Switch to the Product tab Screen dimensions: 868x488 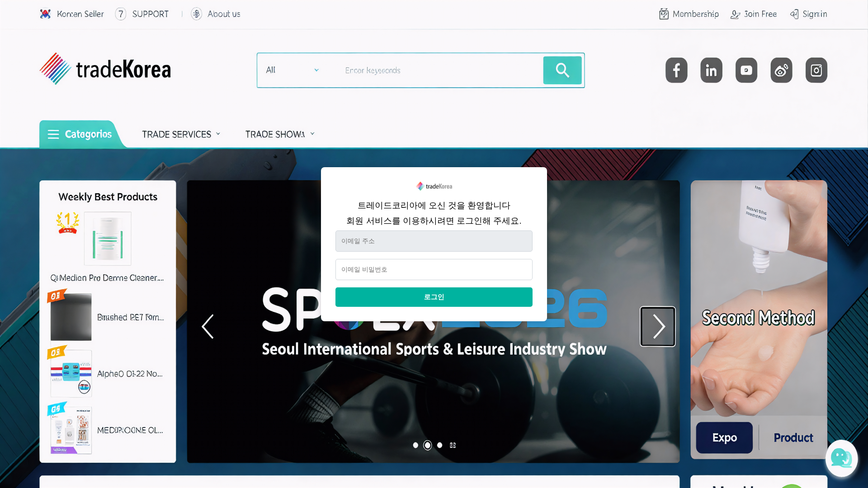[793, 437]
